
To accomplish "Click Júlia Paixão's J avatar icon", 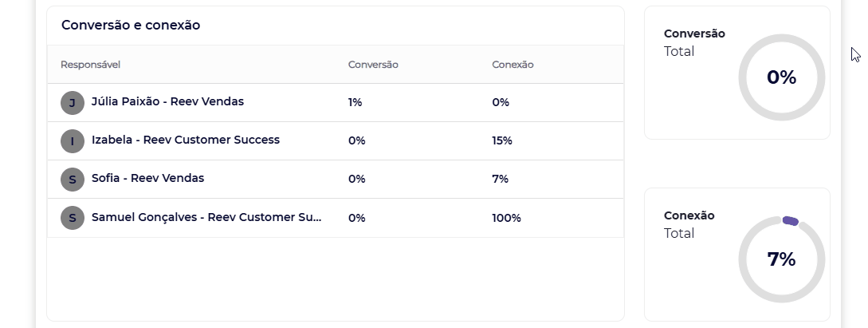I will pyautogui.click(x=73, y=103).
